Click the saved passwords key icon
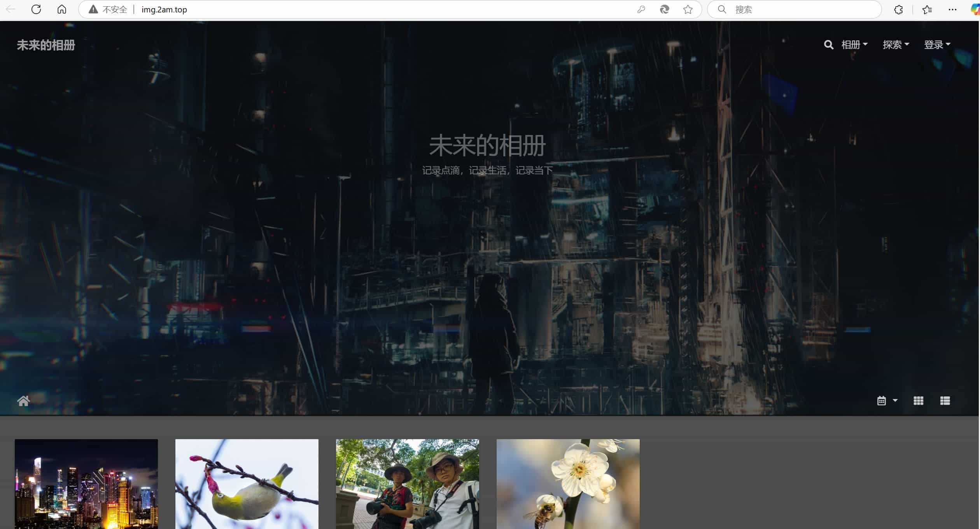This screenshot has width=980, height=529. [x=641, y=9]
